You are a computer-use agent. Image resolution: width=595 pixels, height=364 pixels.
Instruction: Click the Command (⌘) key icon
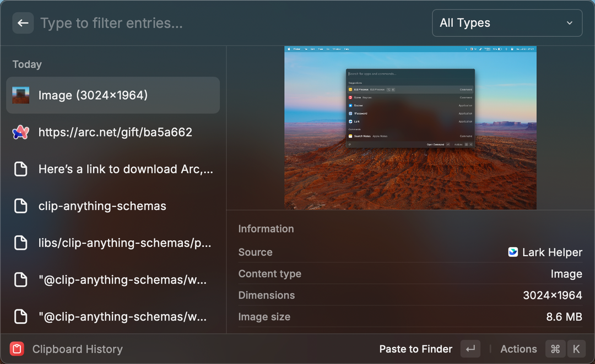555,349
